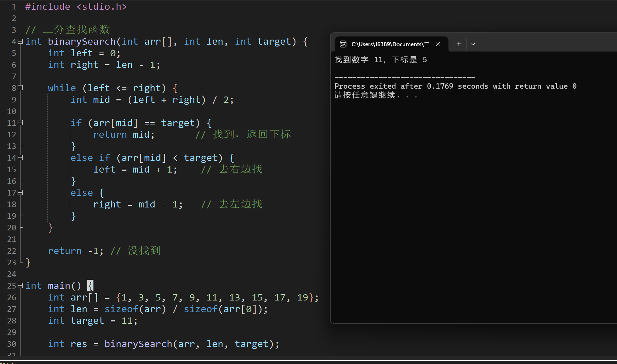Open the terminal profiles dropdown chevron
The width and height of the screenshot is (617, 364).
[x=473, y=44]
